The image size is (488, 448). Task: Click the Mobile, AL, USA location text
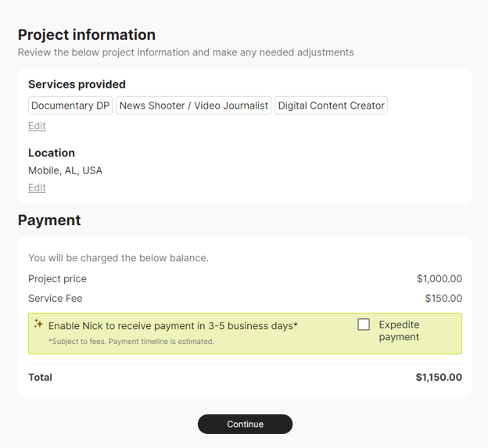pos(65,170)
